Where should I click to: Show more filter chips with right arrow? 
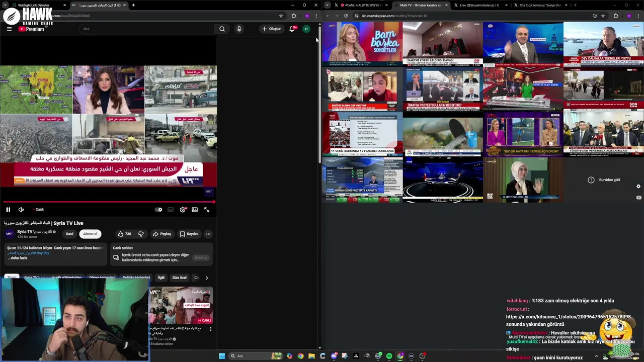(206, 278)
